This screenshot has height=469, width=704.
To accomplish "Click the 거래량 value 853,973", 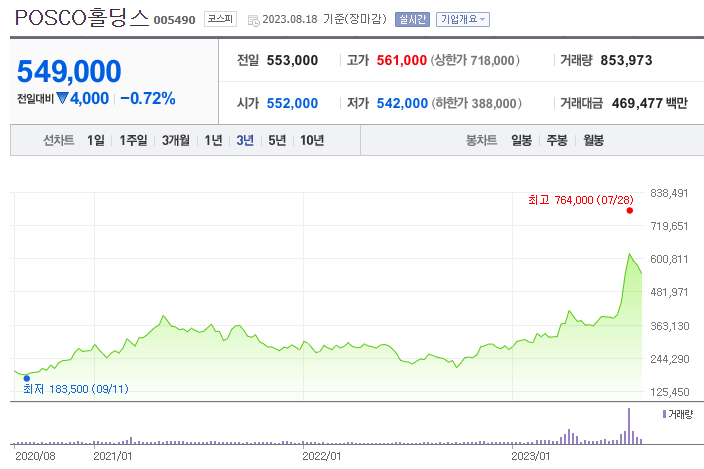I will pos(626,60).
